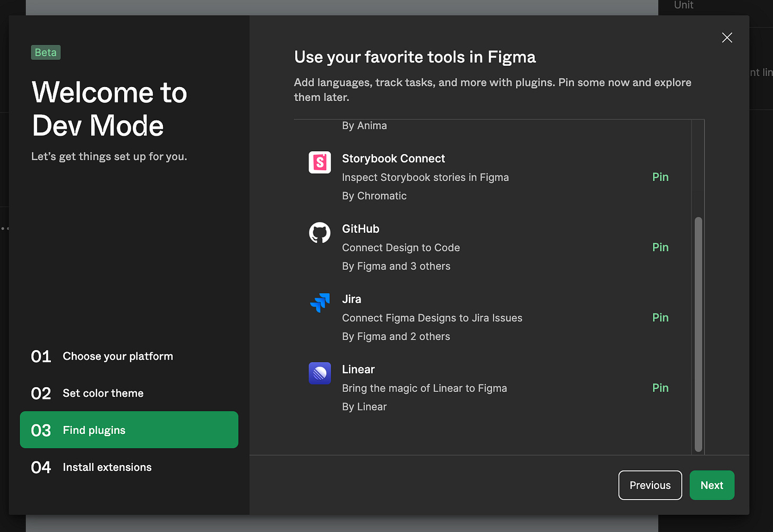This screenshot has width=773, height=532.
Task: Open step 01 Choose your platform
Action: coord(129,356)
